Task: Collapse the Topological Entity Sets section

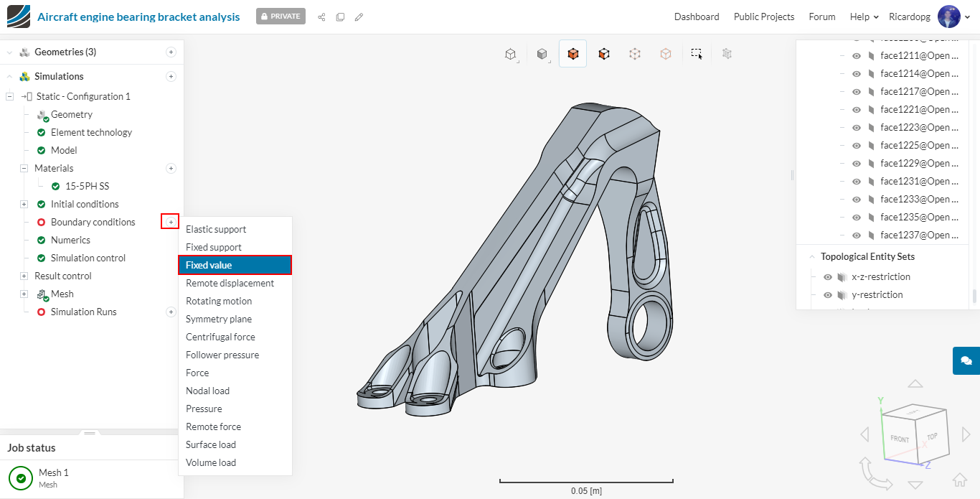Action: pos(811,257)
